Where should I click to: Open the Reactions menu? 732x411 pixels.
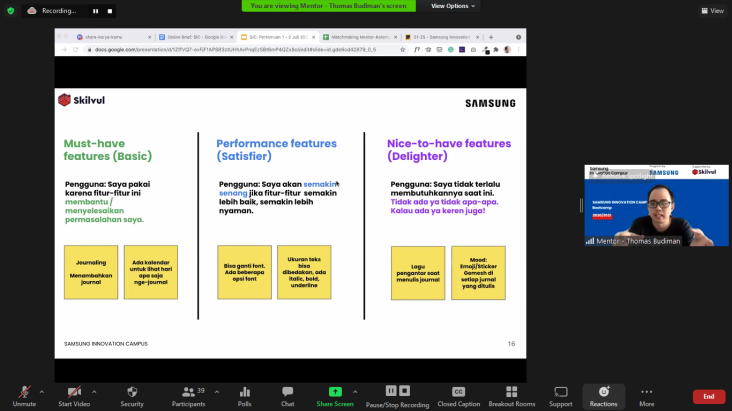click(604, 396)
